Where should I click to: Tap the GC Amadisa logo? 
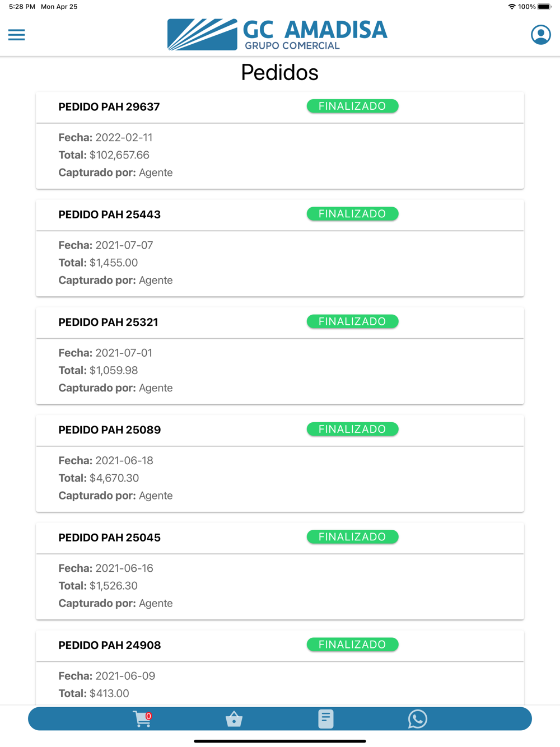[x=278, y=35]
